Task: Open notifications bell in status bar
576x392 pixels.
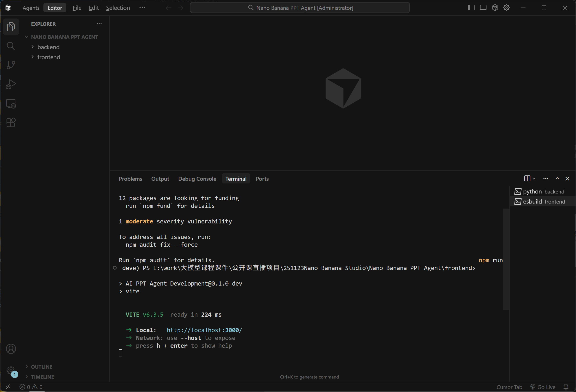Action: [566, 387]
